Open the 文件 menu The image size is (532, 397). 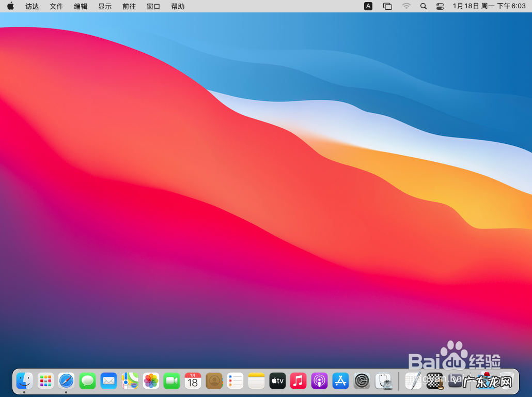(56, 6)
